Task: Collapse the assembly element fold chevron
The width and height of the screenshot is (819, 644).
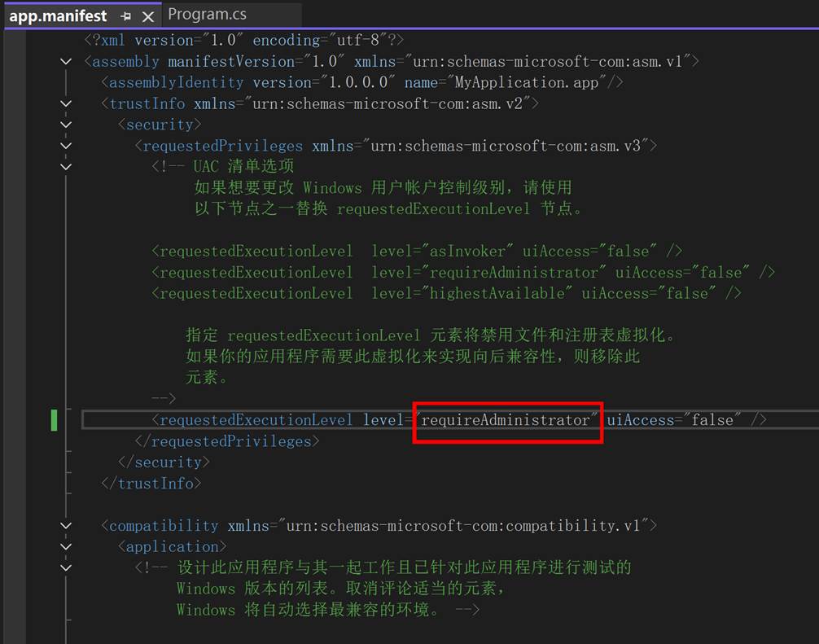Action: 66,62
